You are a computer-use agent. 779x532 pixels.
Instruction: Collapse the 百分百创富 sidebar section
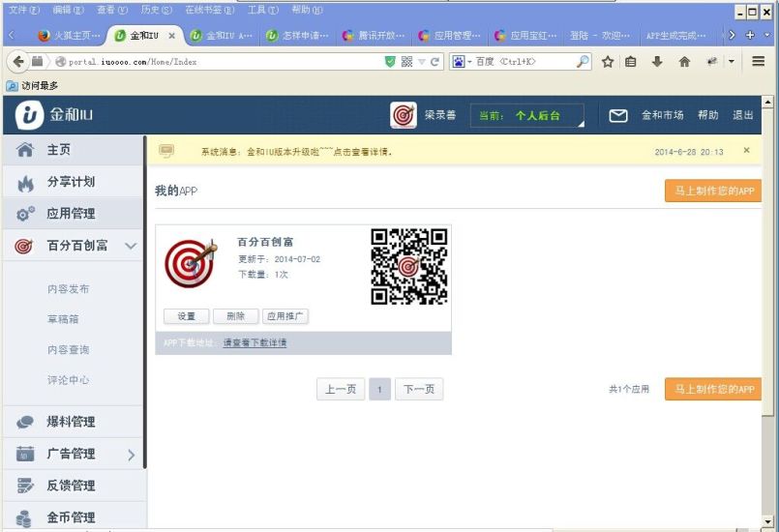(x=131, y=247)
